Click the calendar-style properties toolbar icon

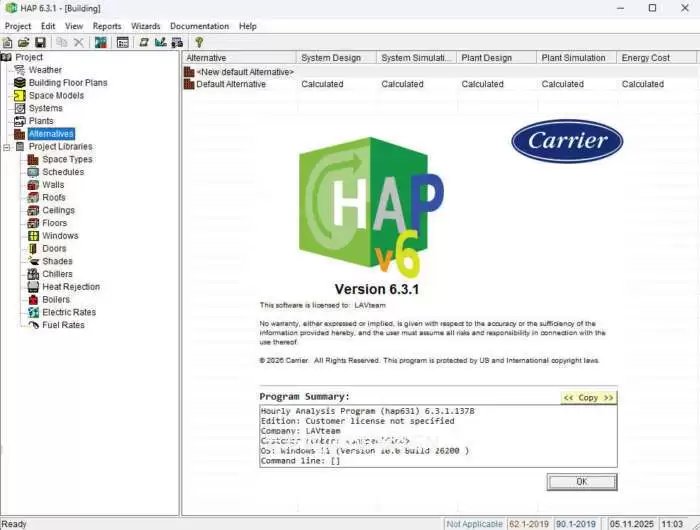123,42
